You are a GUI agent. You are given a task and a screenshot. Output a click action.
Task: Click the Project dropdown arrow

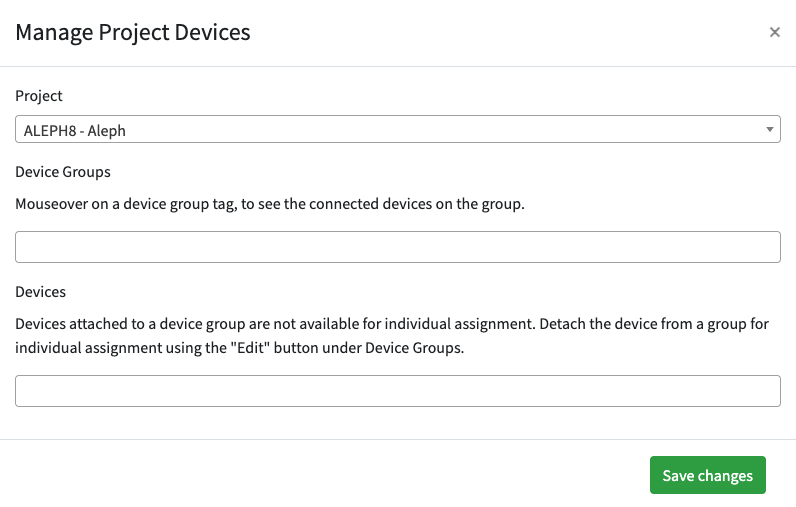769,130
